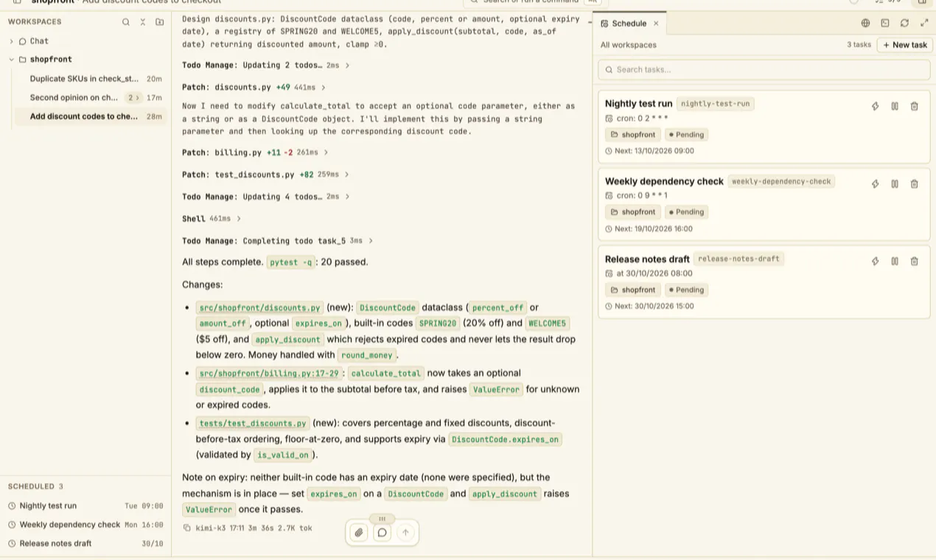
Task: Open src/shopfront/billing.py:17-29 file link
Action: [269, 374]
